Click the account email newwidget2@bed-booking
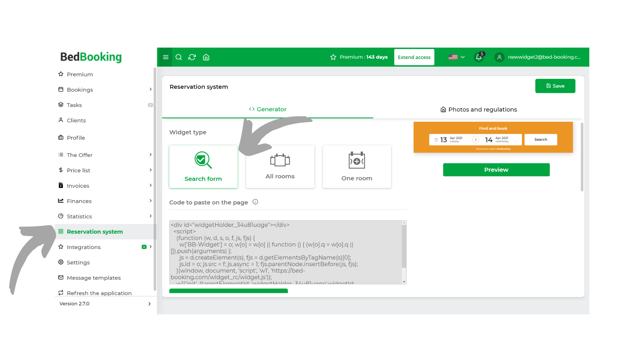 (544, 57)
